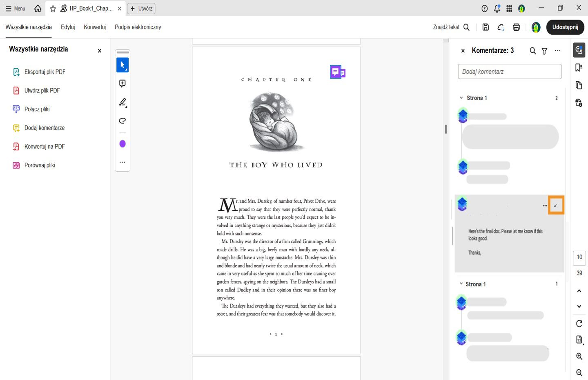
Task: Save the document with the floppy icon
Action: [486, 27]
